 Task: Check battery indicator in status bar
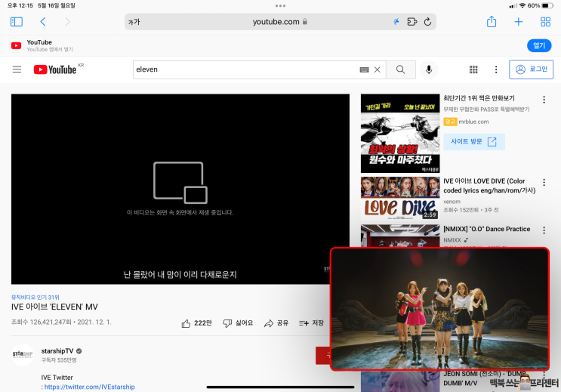pos(547,6)
